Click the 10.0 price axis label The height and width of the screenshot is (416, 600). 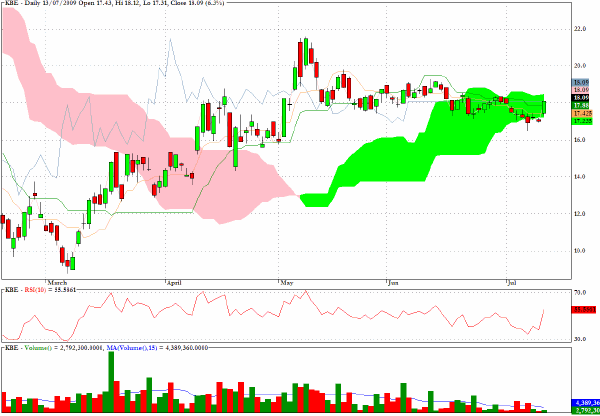579,251
